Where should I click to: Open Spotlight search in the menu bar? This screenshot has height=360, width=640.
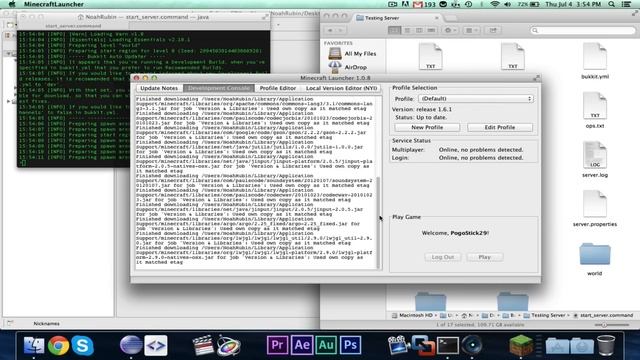click(611, 4)
